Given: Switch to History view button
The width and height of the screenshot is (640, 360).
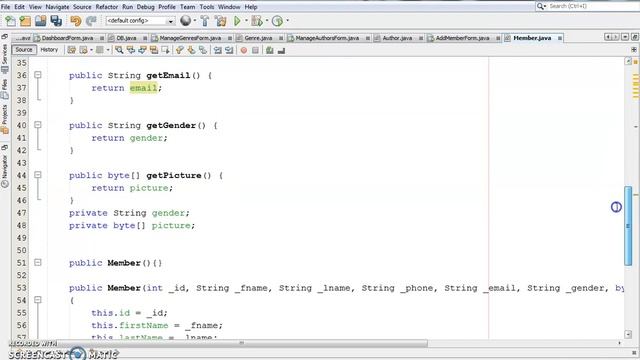Looking at the screenshot, I should click(x=49, y=49).
